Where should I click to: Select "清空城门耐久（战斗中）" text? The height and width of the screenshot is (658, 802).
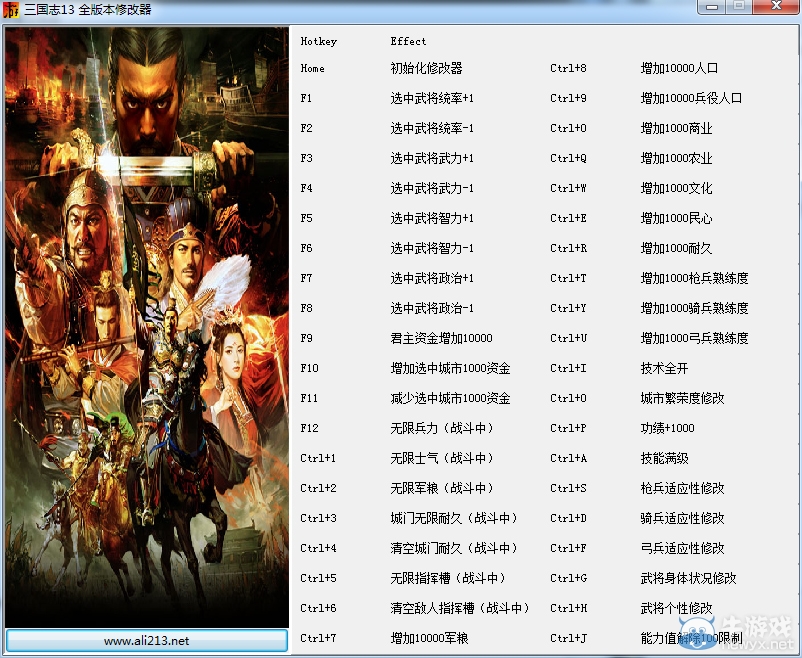[x=455, y=549]
